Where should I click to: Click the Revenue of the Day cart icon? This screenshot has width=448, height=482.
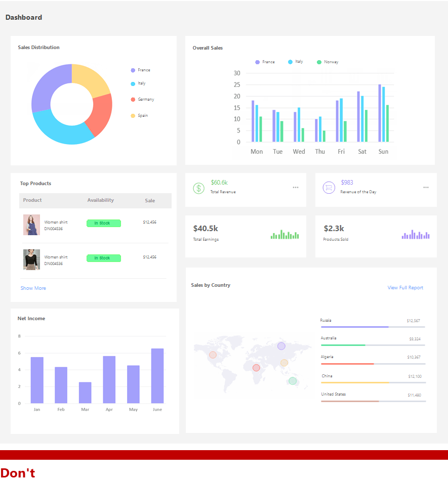329,188
